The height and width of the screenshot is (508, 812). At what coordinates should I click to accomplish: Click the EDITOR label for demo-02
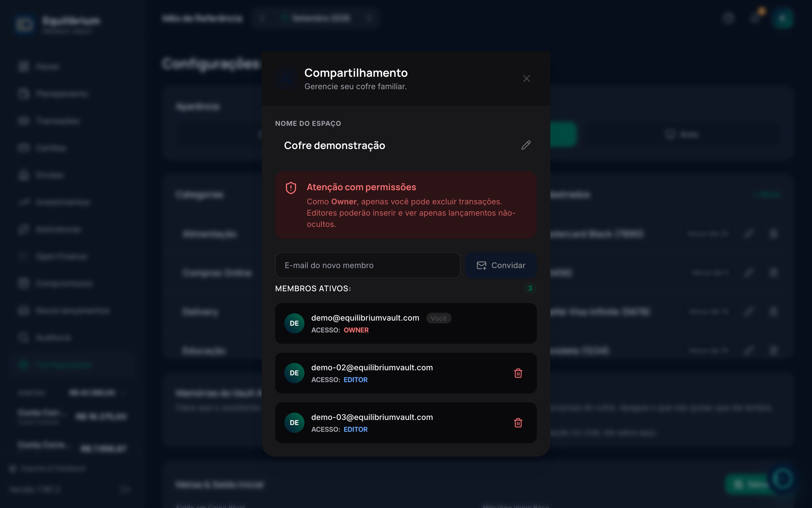355,380
